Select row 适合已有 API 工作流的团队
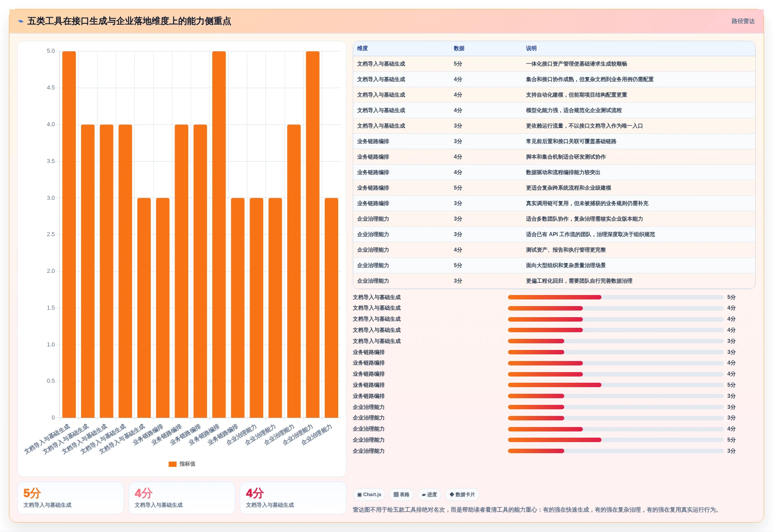The height and width of the screenshot is (532, 773). [554, 235]
